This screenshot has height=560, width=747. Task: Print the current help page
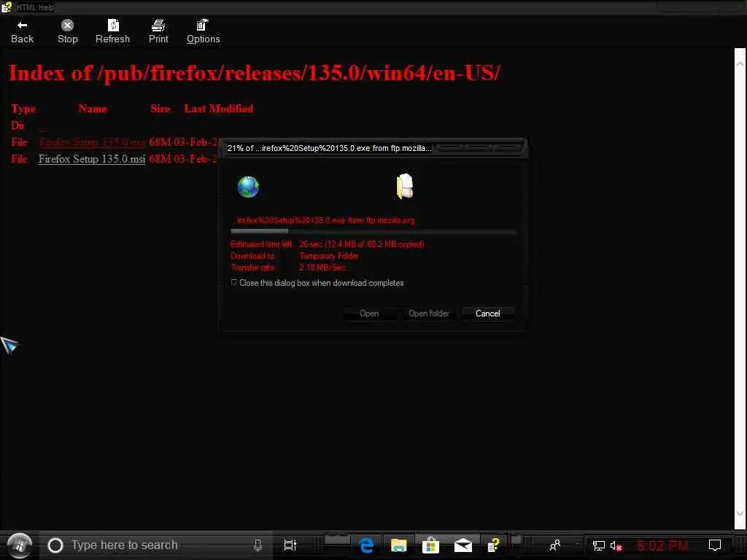pos(158,32)
